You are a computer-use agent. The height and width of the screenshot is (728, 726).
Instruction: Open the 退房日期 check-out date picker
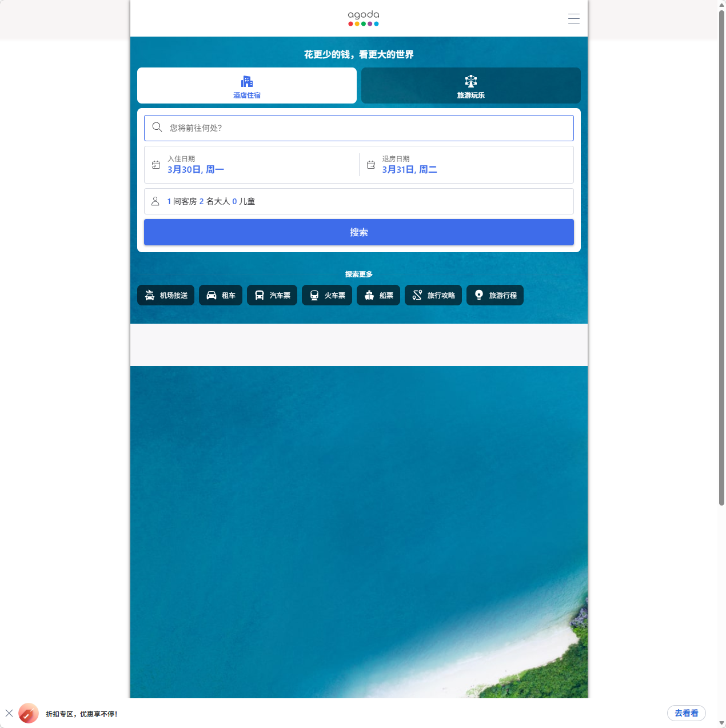(x=466, y=165)
